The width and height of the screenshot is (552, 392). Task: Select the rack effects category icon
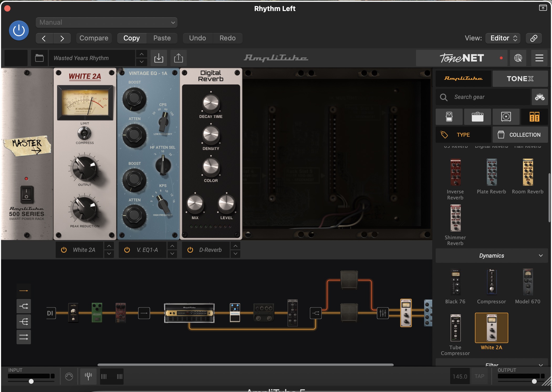534,117
